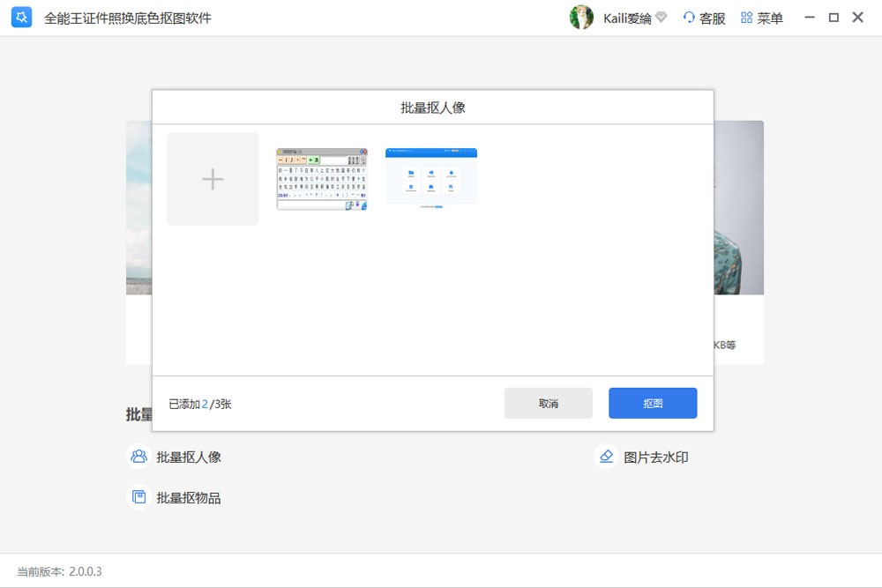The image size is (882, 588).
Task: Open the user avatar profile picture
Action: (581, 18)
